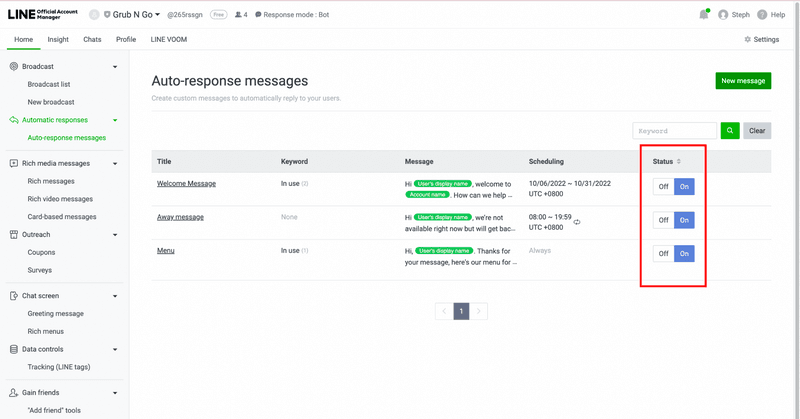Open New broadcast in sidebar
800x419 pixels.
coord(51,102)
